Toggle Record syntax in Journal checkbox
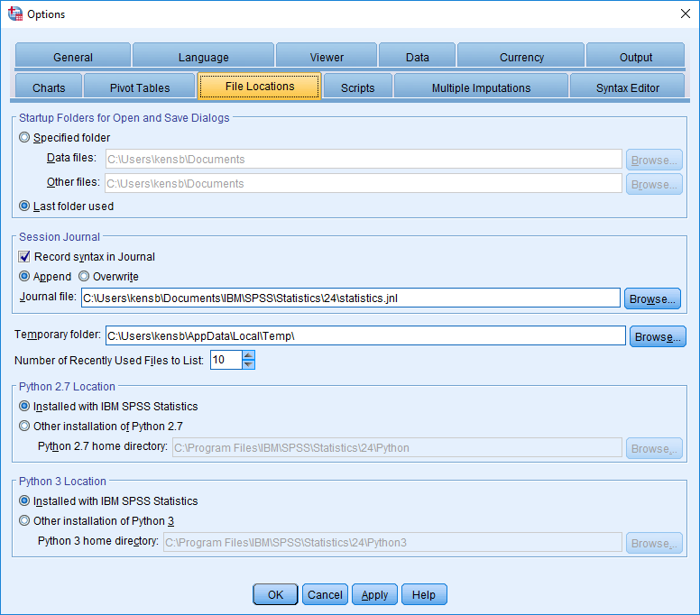The width and height of the screenshot is (700, 615). tap(24, 257)
